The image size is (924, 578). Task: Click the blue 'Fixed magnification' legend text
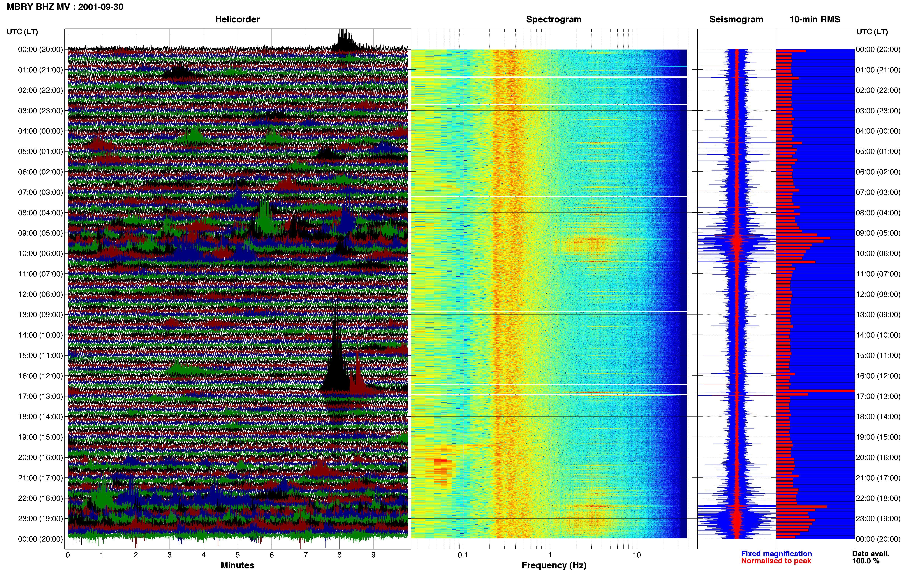(776, 554)
